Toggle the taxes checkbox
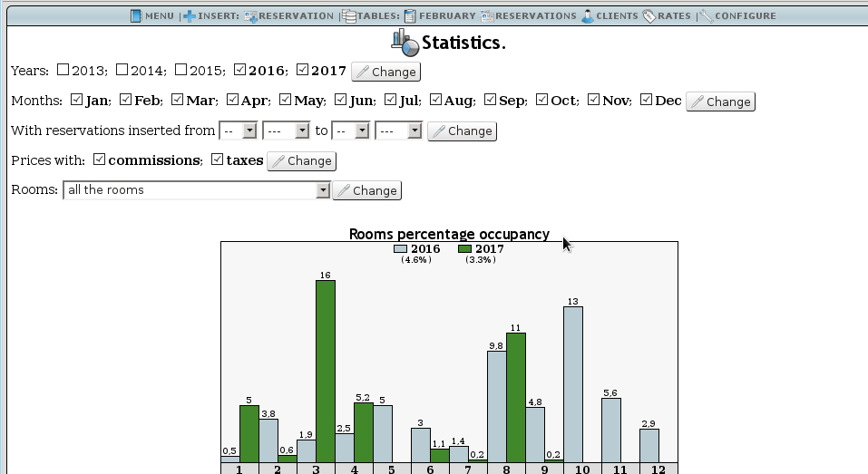The image size is (868, 474). coord(217,160)
